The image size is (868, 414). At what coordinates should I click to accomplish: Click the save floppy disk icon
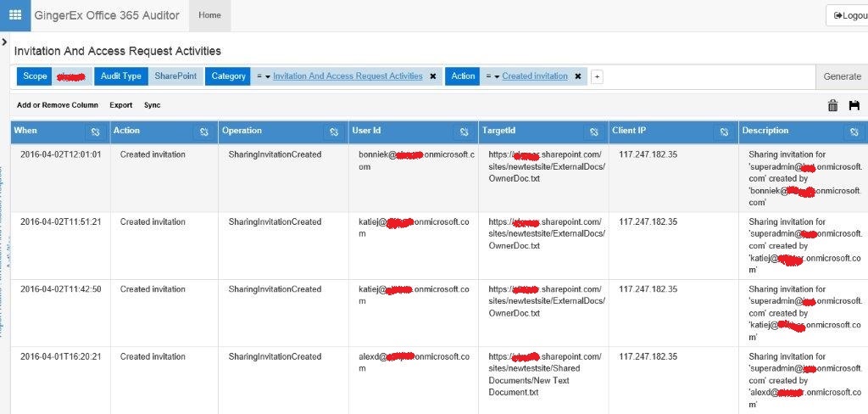pos(854,105)
